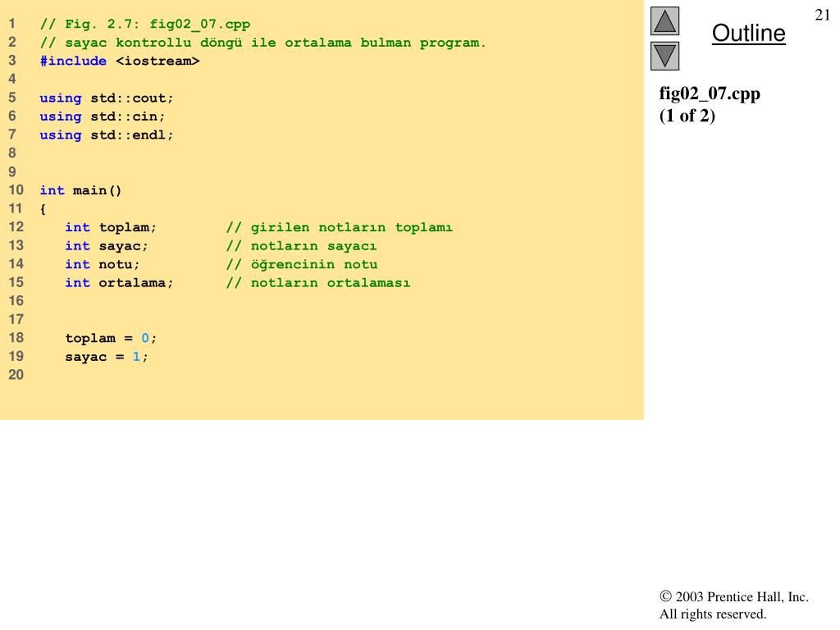
Task: Click the up arrow navigation button
Action: (x=664, y=21)
